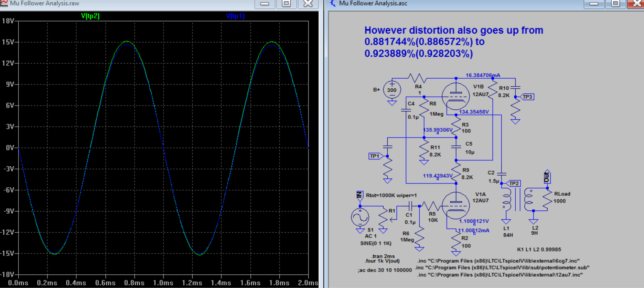This screenshot has width=644, height=288.
Task: Click the 'Rtot=1000K wiper=1' parameter text
Action: [x=391, y=195]
